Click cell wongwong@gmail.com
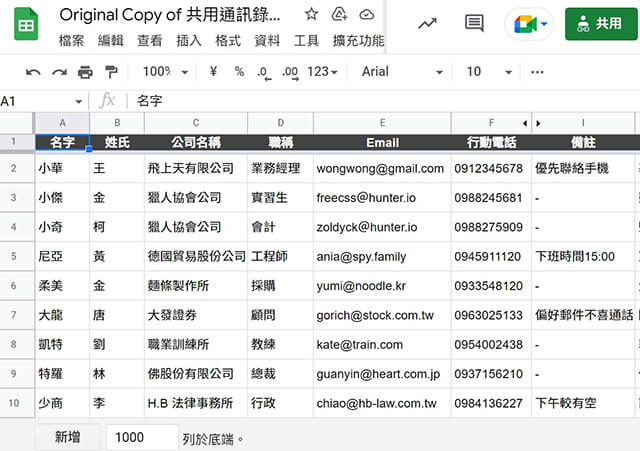 pos(382,168)
